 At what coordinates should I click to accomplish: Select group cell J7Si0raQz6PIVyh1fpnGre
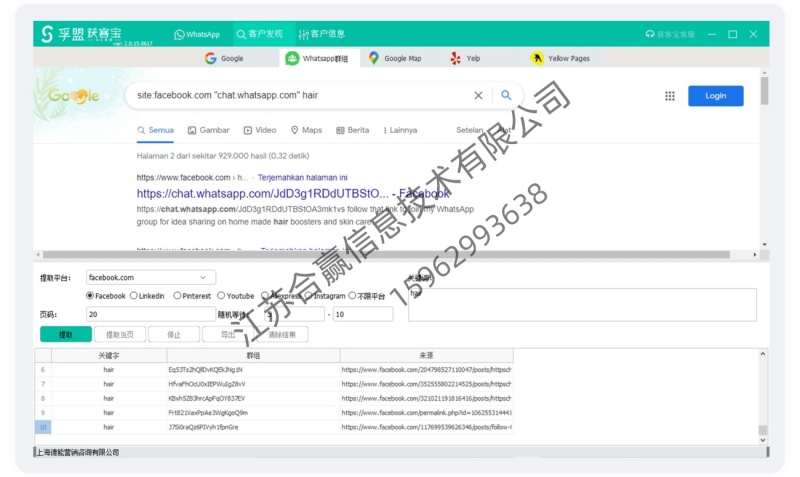pyautogui.click(x=253, y=427)
